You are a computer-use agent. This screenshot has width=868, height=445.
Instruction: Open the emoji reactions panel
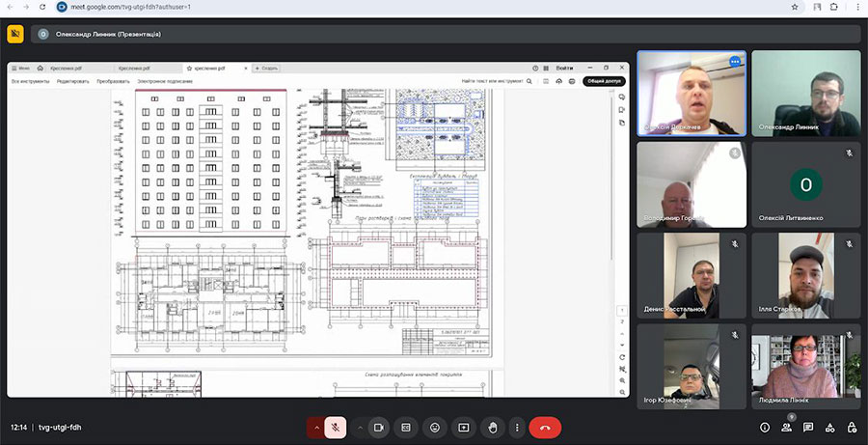coord(435,427)
